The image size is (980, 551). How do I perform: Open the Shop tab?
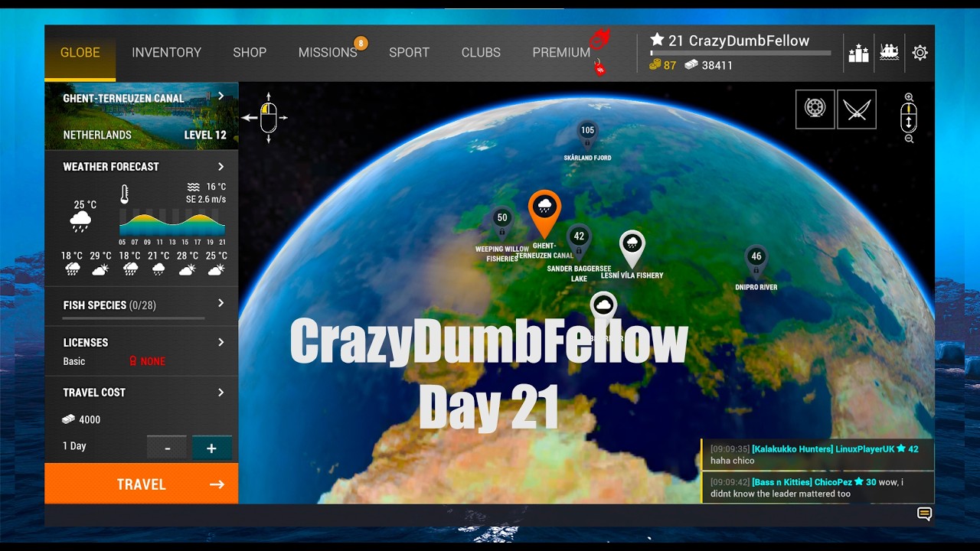250,53
